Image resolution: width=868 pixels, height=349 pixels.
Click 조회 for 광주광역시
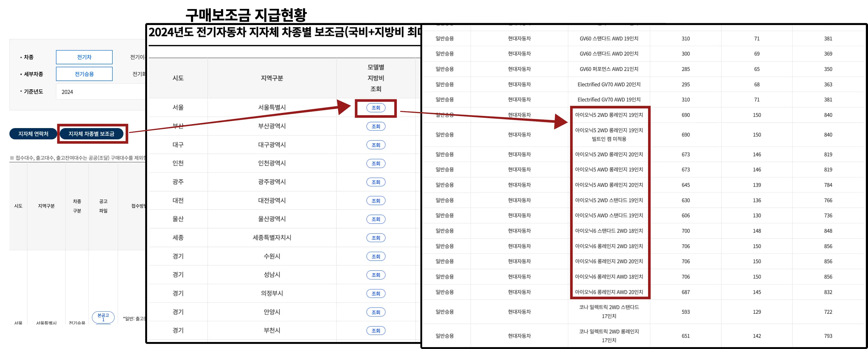coord(375,182)
